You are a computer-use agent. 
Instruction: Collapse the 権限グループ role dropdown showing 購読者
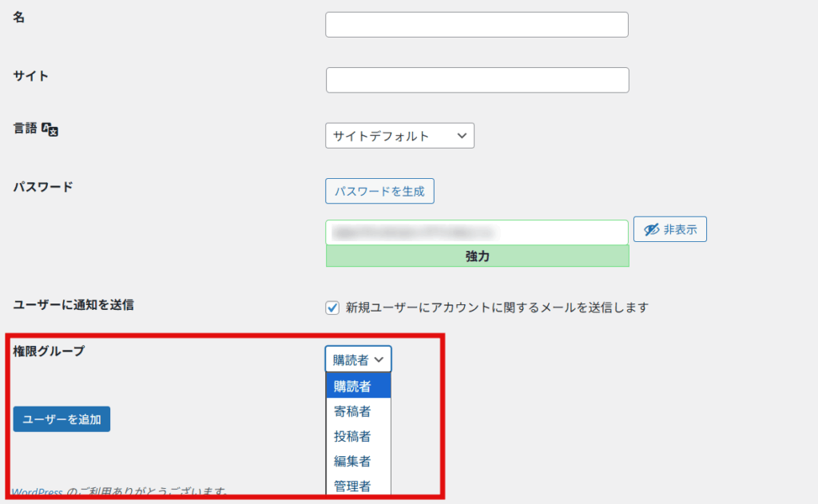click(x=358, y=359)
